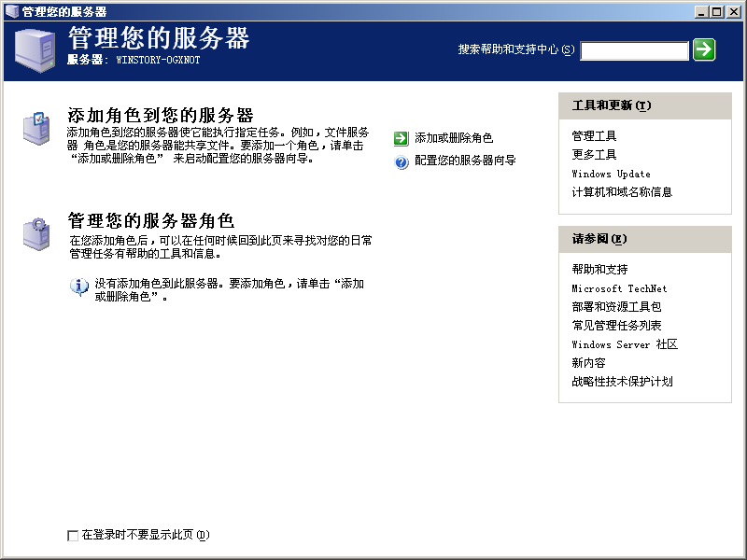This screenshot has height=560, width=747.
Task: Open 更多工具
Action: (x=594, y=154)
